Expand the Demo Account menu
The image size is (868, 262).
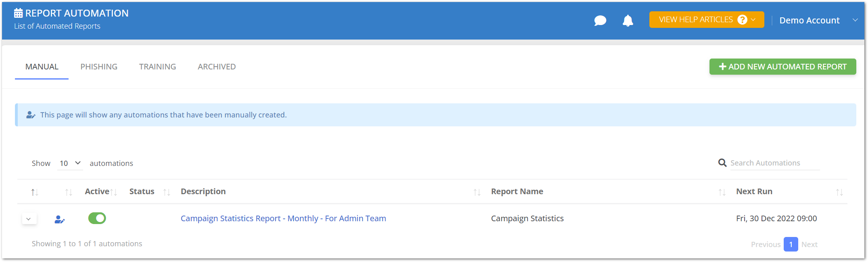tap(855, 20)
